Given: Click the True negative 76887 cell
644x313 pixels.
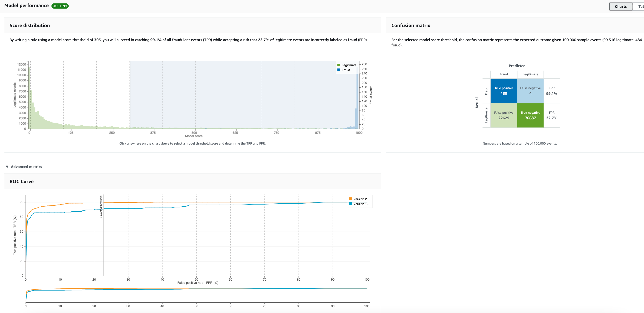Looking at the screenshot, I should (x=530, y=115).
